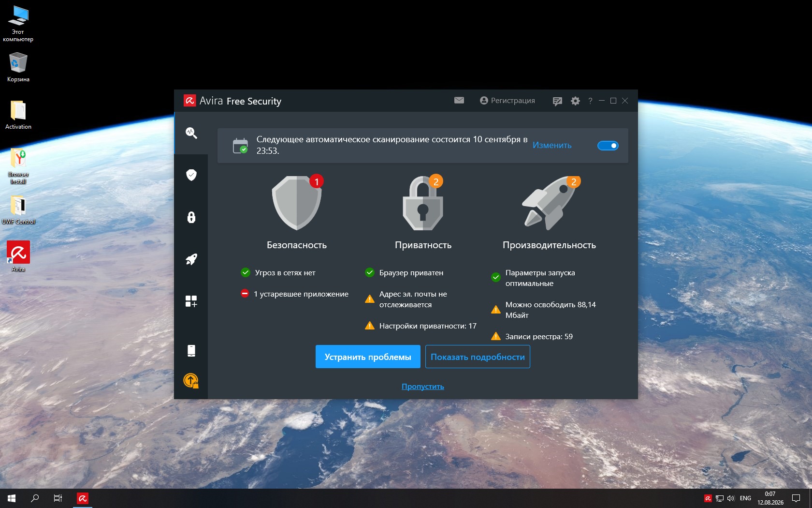Open the mobile devices sidebar icon

191,351
